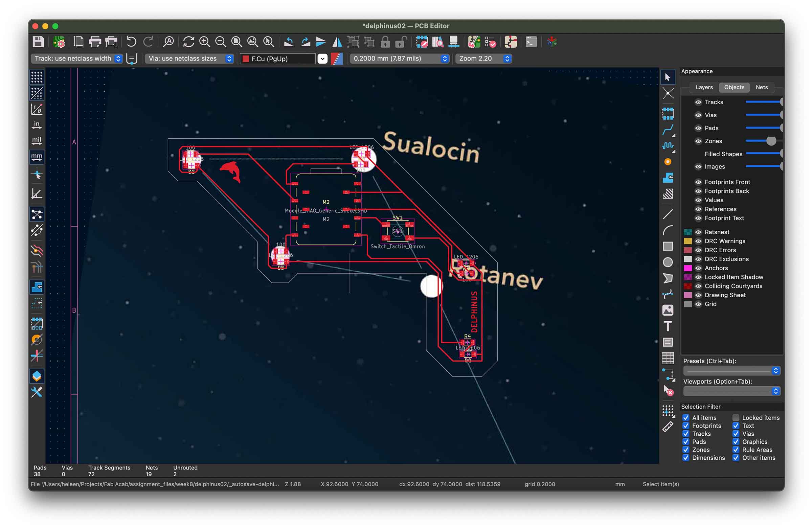Choose the Add Text tool
The width and height of the screenshot is (812, 528).
(667, 326)
